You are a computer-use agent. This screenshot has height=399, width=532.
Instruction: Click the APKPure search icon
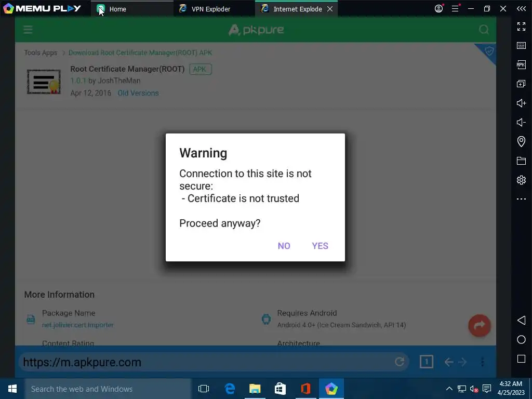(x=484, y=30)
